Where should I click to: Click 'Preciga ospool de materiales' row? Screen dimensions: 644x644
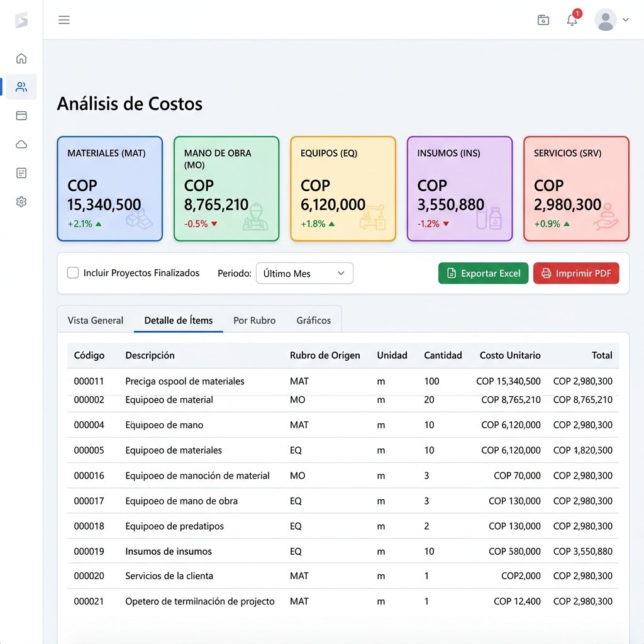pos(343,381)
